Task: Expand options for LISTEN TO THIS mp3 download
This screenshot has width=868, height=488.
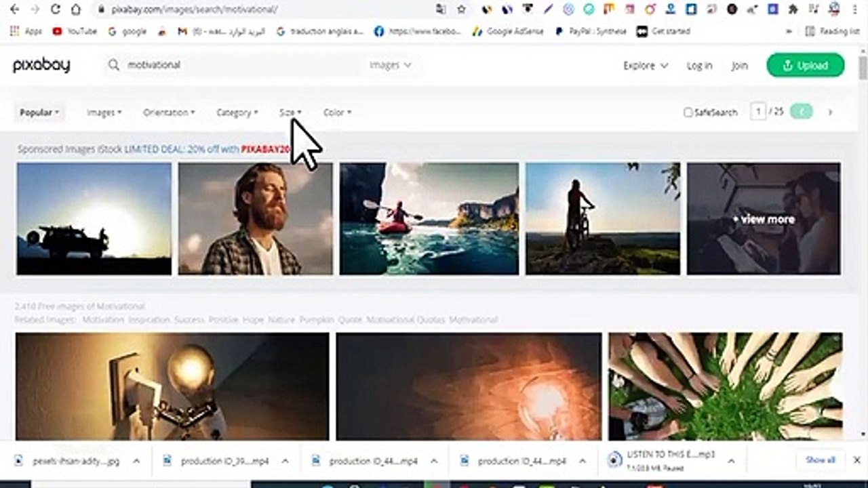Action: (x=731, y=461)
